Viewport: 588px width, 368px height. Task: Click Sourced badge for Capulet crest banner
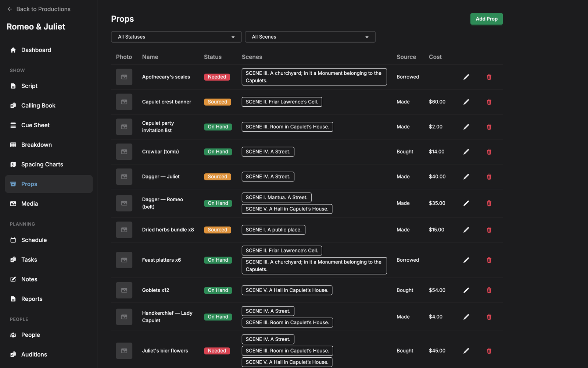pos(218,102)
